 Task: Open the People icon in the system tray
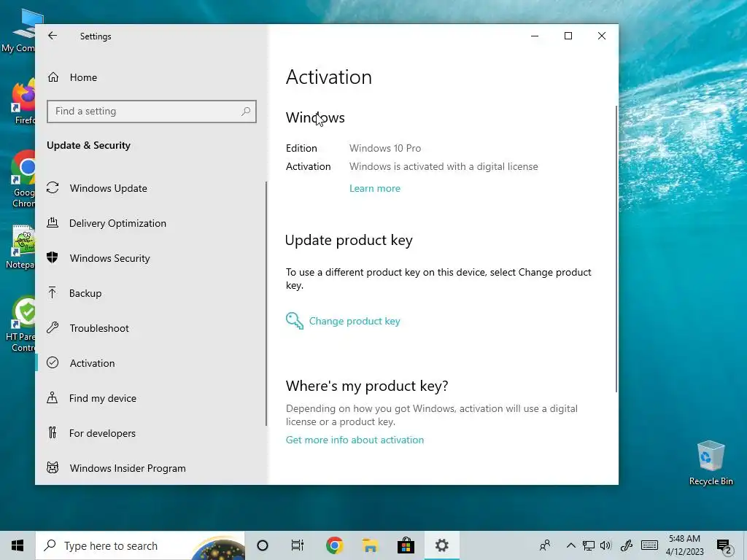[545, 545]
